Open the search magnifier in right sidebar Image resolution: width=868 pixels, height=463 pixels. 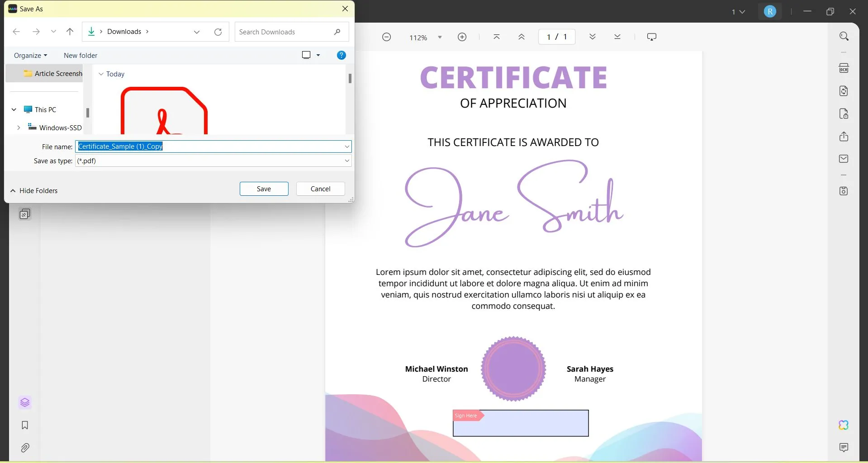[844, 36]
